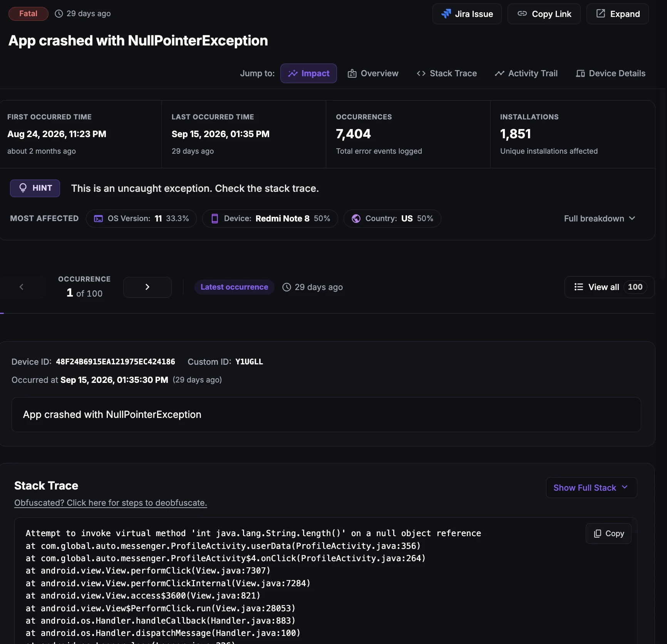Go to the previous occurrence
This screenshot has width=667, height=644.
click(22, 287)
